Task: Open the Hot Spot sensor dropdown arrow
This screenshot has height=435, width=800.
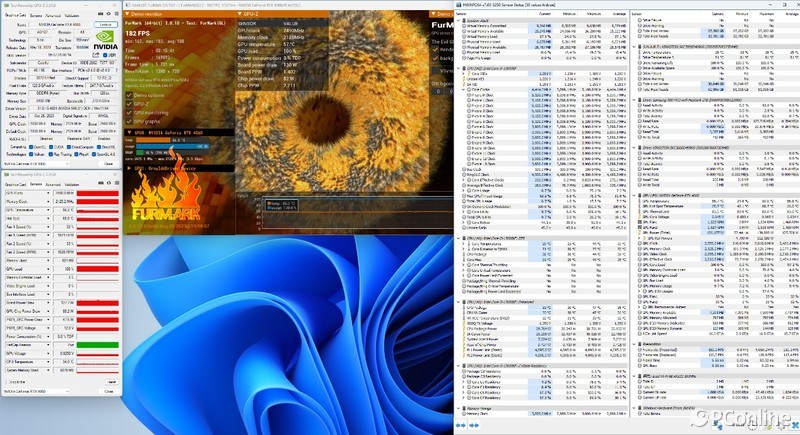Action: [x=48, y=218]
